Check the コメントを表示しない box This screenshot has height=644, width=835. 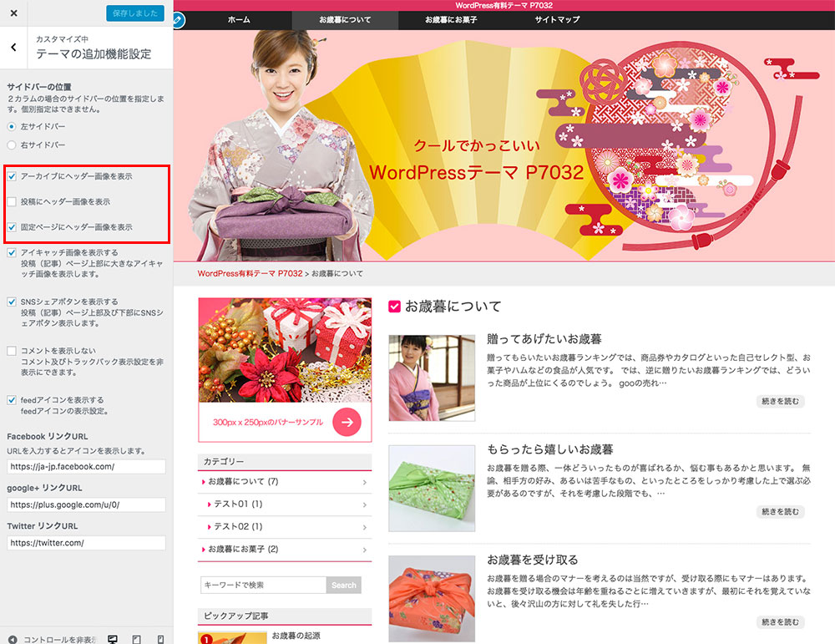pyautogui.click(x=12, y=351)
